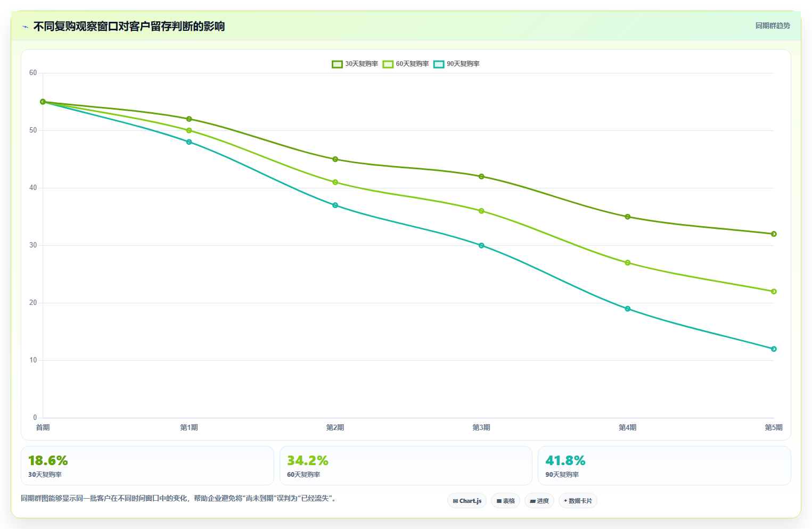812x529 pixels.
Task: Click the 60天复购率 point at 第4期
Action: tap(628, 263)
